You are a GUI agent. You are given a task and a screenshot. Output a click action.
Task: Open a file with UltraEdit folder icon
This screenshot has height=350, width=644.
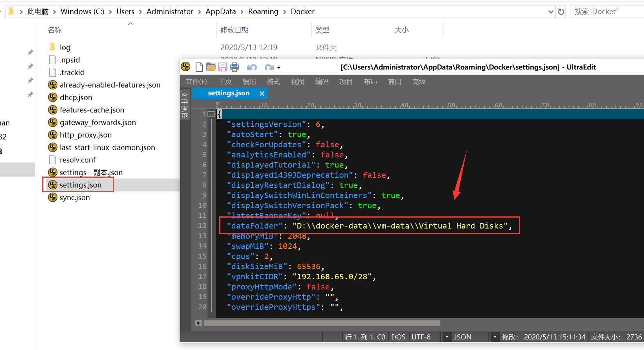[x=211, y=67]
